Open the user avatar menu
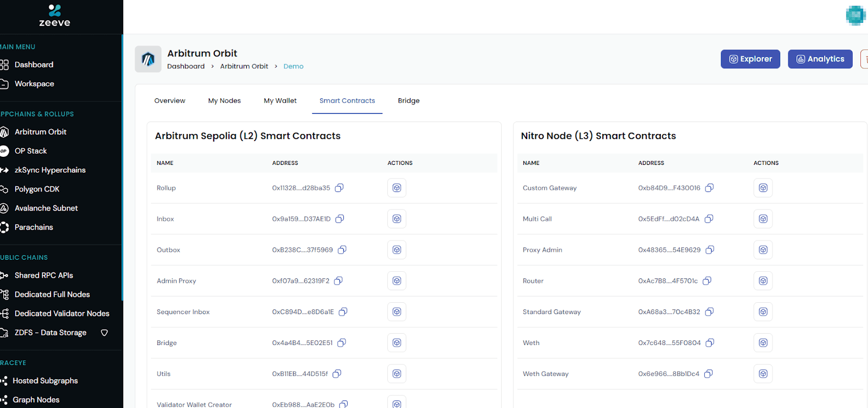Screen dimensions: 868x408 click(856, 15)
